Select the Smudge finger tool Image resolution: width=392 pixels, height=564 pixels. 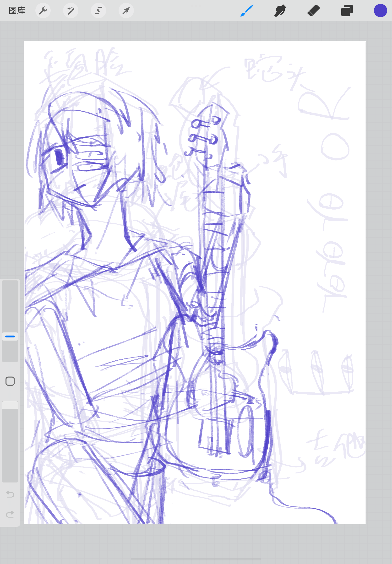click(x=280, y=11)
